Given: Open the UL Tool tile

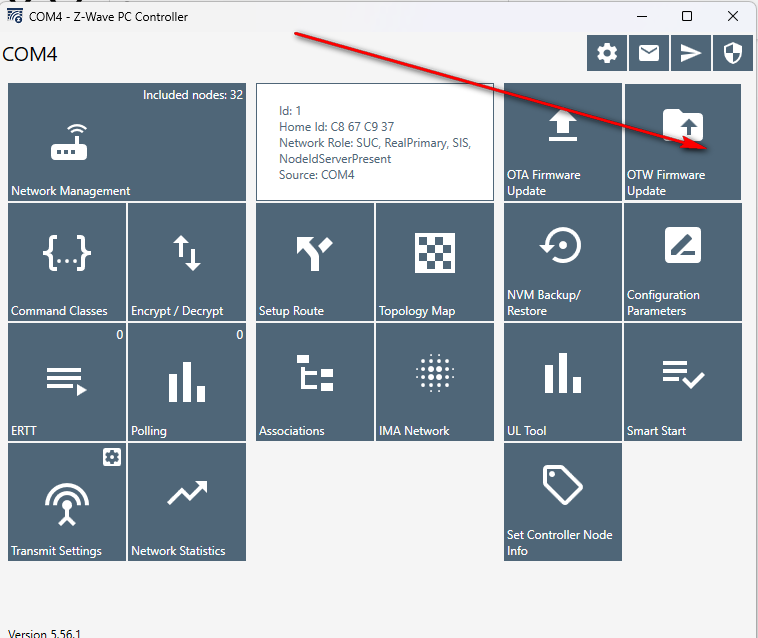Looking at the screenshot, I should (563, 382).
